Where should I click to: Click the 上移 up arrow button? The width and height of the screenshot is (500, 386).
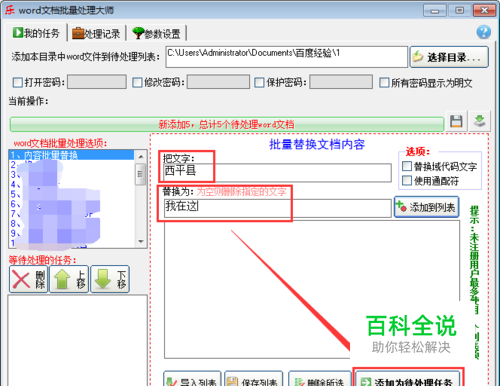[69, 279]
